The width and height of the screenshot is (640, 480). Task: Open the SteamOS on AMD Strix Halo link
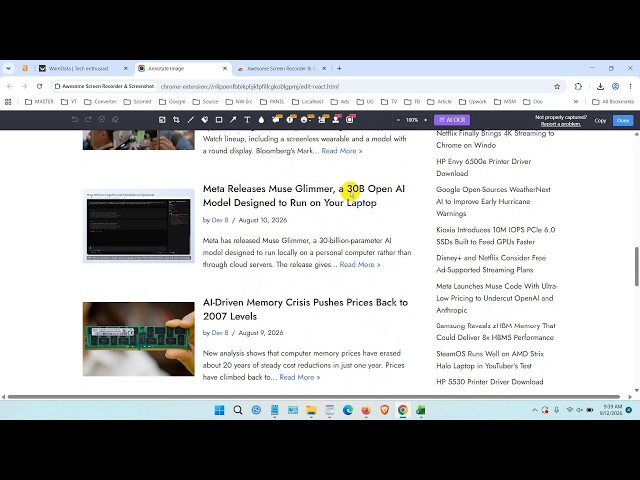pos(490,360)
